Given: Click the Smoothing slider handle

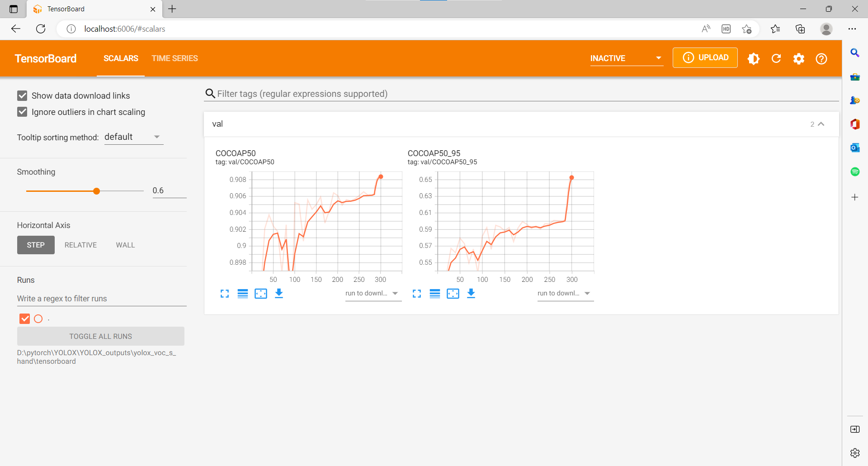Looking at the screenshot, I should [x=96, y=191].
